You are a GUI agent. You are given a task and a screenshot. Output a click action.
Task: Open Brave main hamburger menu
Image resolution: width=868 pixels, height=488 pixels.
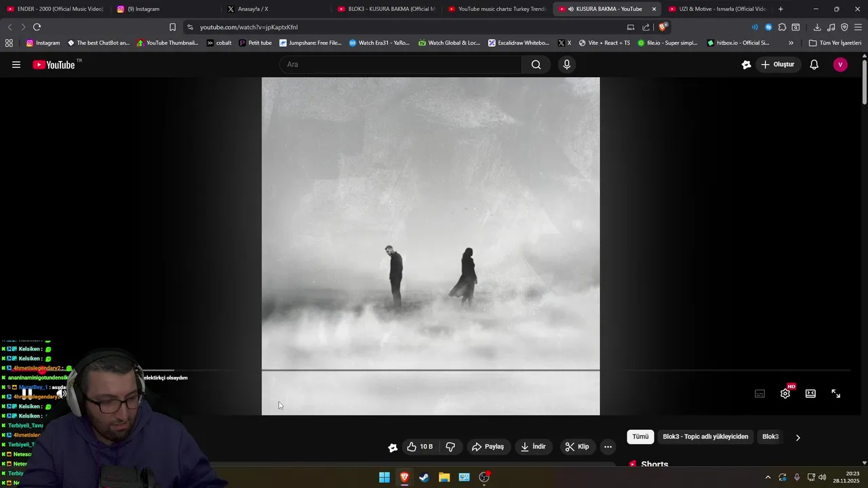(x=858, y=27)
